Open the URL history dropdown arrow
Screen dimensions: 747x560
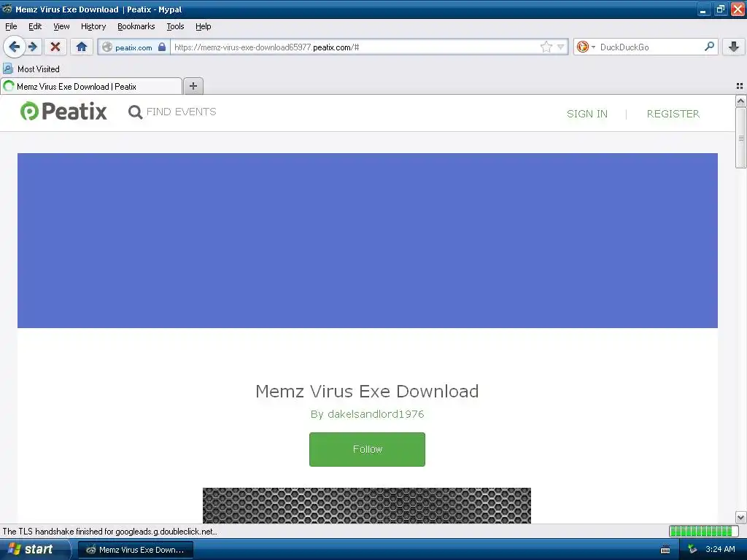(x=561, y=47)
